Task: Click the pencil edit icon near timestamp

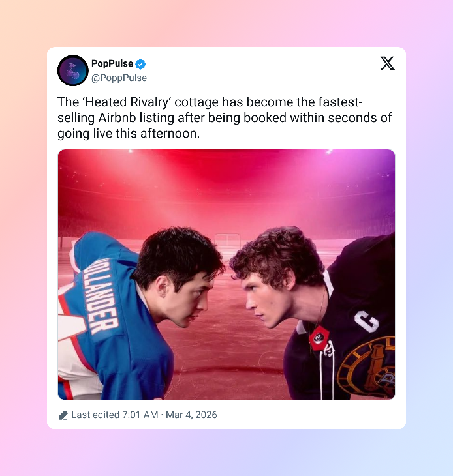Action: (x=63, y=415)
